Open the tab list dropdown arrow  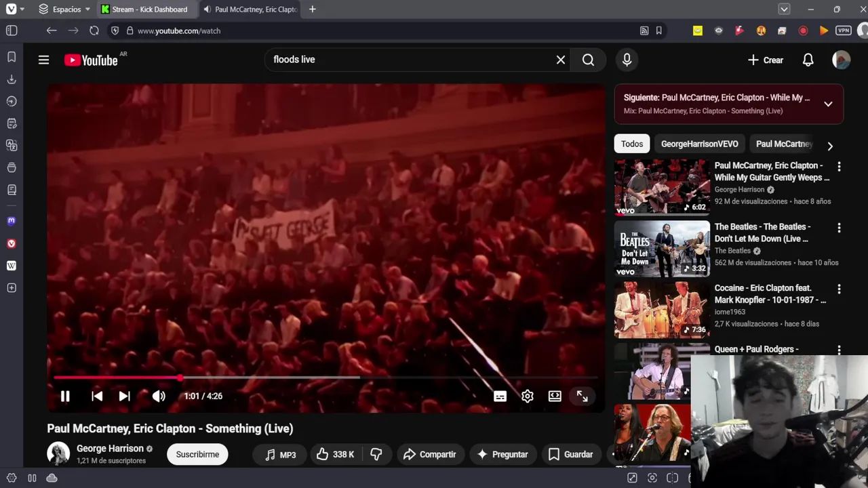(784, 9)
